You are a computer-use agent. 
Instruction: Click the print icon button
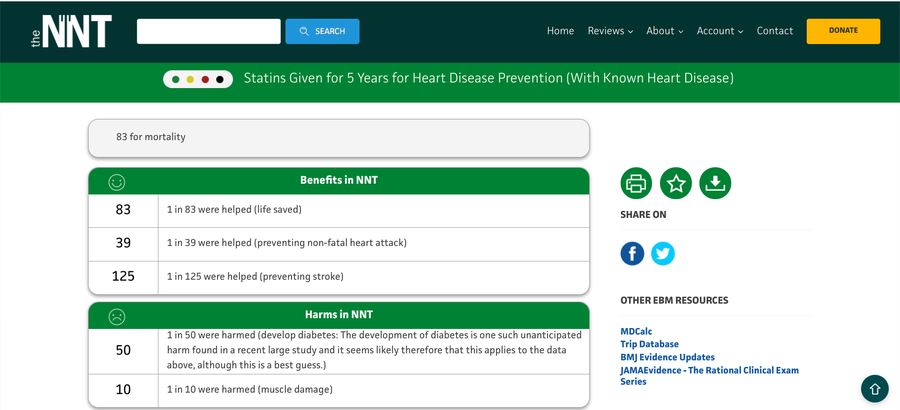tap(636, 184)
